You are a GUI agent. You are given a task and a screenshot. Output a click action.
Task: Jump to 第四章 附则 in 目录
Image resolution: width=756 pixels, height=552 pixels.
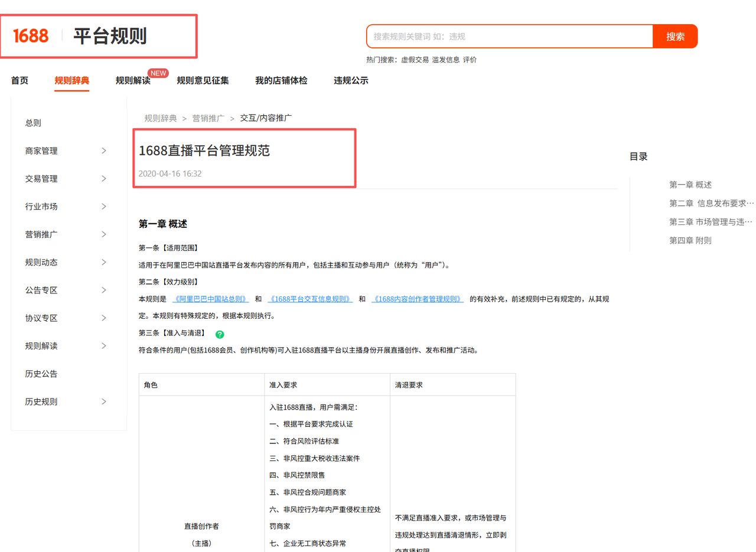[690, 240]
